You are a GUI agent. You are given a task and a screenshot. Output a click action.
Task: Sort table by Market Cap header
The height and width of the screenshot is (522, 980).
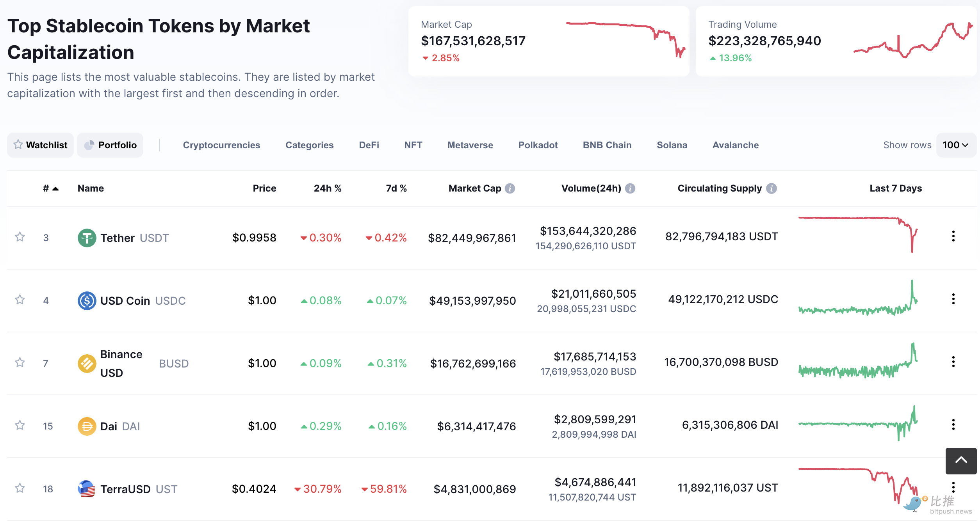(475, 188)
